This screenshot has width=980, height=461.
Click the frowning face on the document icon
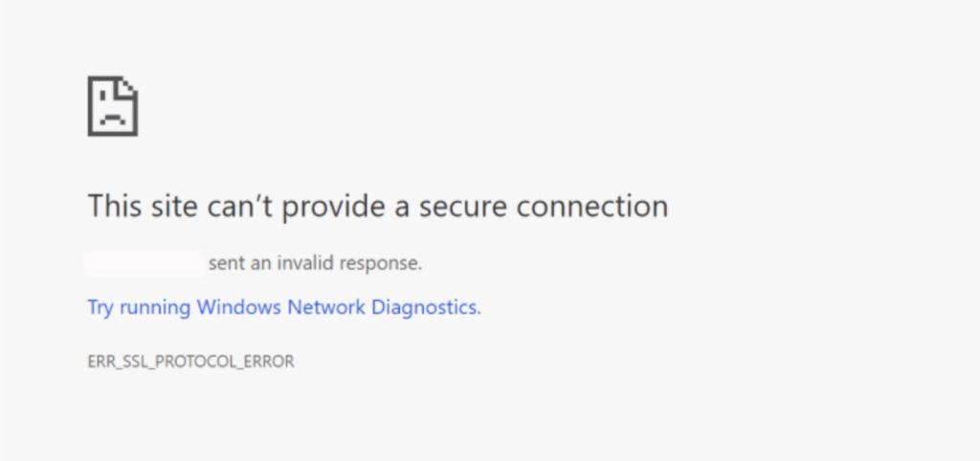pyautogui.click(x=111, y=115)
